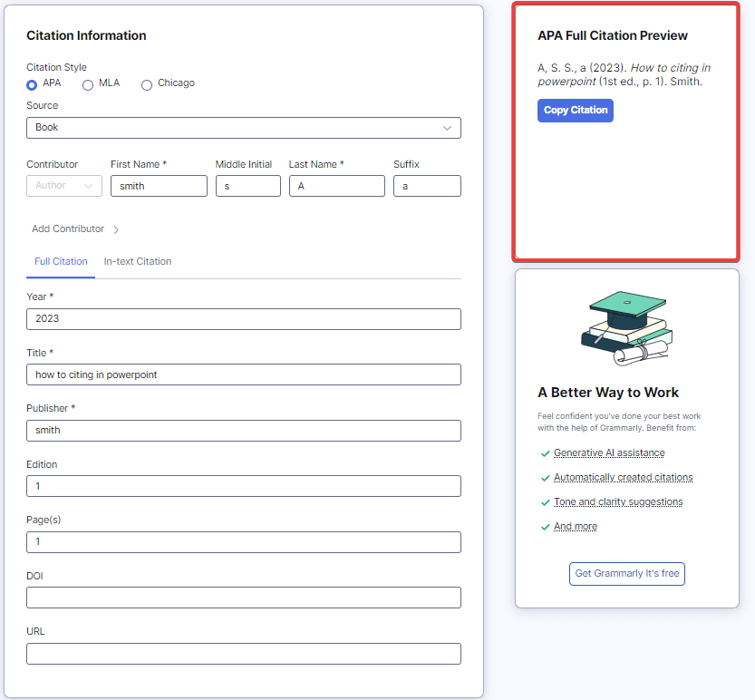The width and height of the screenshot is (755, 700).
Task: Open the Contributor Author dropdown
Action: (63, 186)
